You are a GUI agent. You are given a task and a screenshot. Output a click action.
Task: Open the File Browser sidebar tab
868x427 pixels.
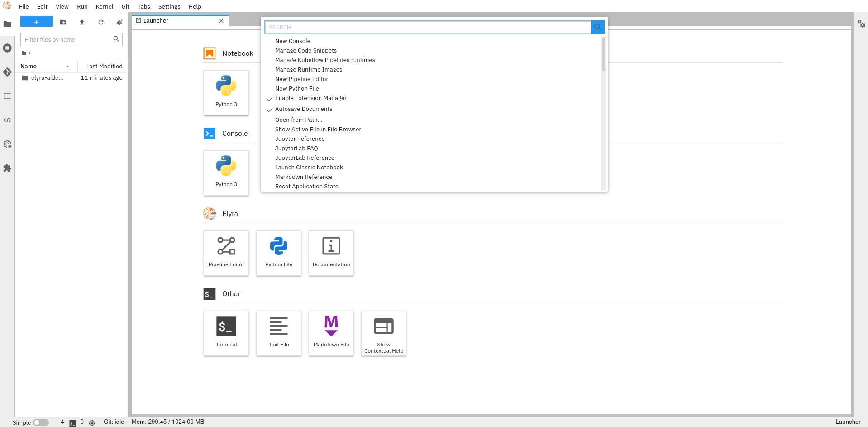7,24
